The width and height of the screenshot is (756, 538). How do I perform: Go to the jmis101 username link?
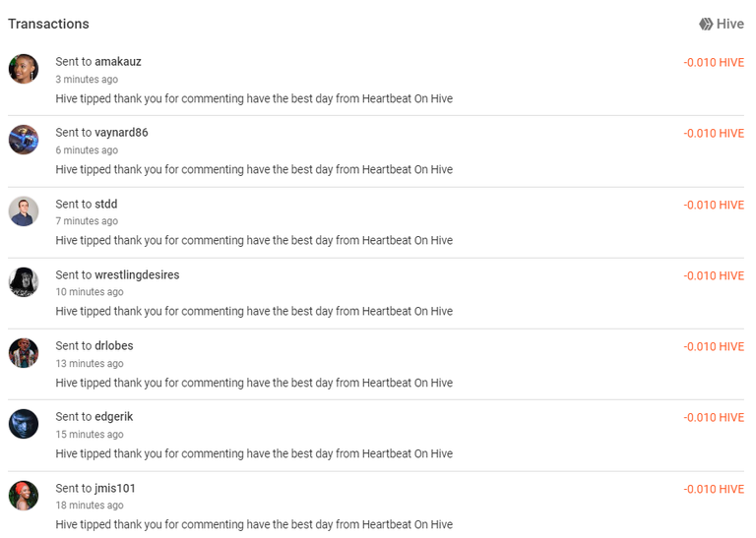click(x=115, y=488)
